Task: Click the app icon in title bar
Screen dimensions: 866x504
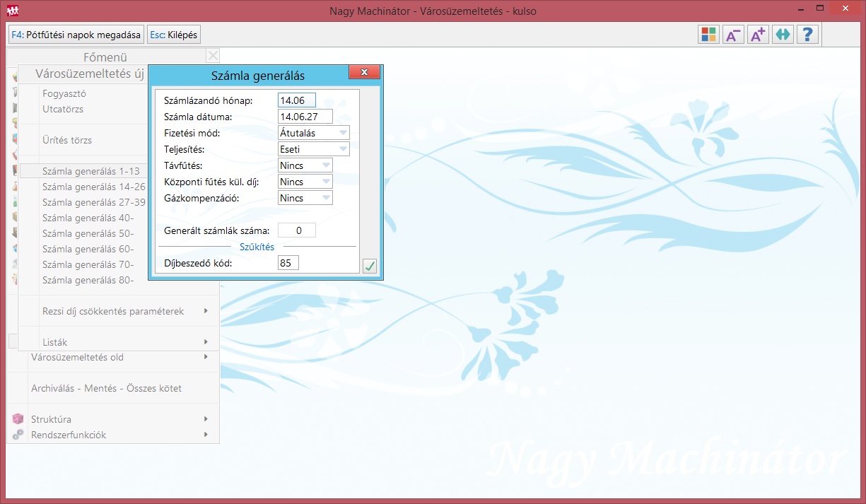Action: (x=13, y=11)
